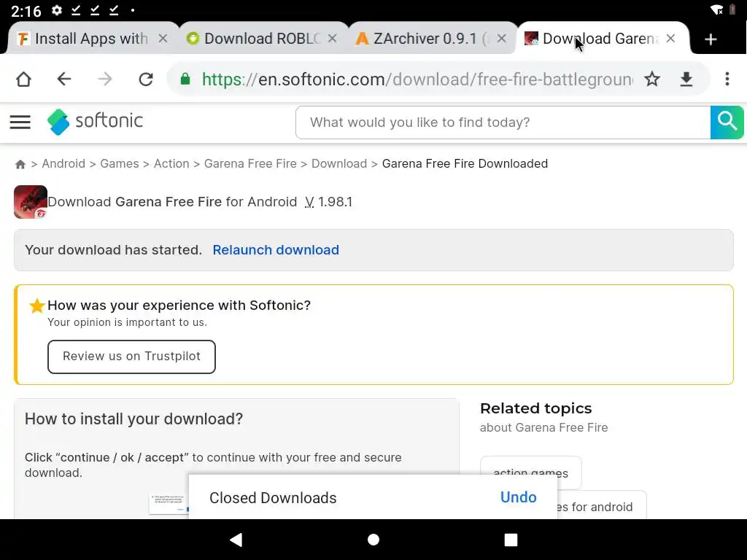Open browser downloads arrow icon

tap(686, 79)
